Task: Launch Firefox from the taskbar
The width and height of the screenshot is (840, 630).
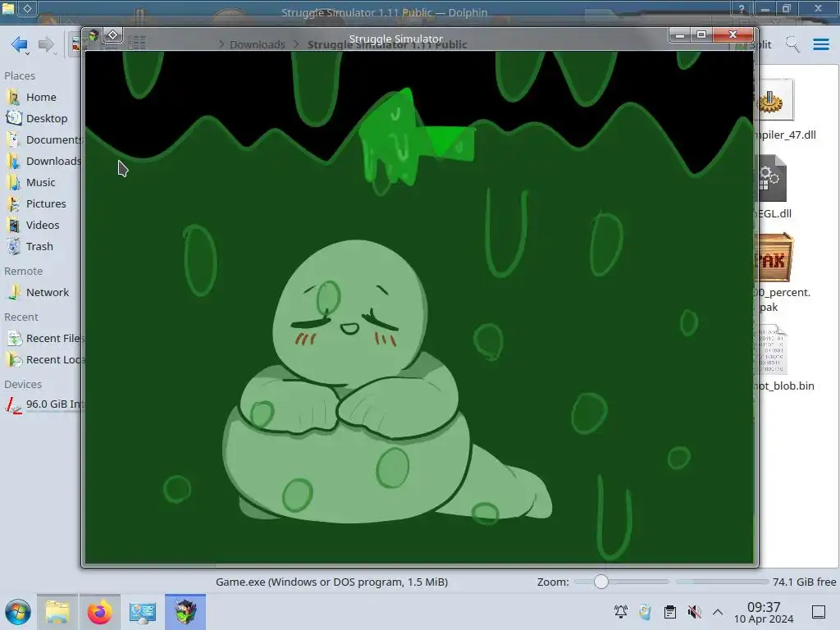Action: (99, 612)
